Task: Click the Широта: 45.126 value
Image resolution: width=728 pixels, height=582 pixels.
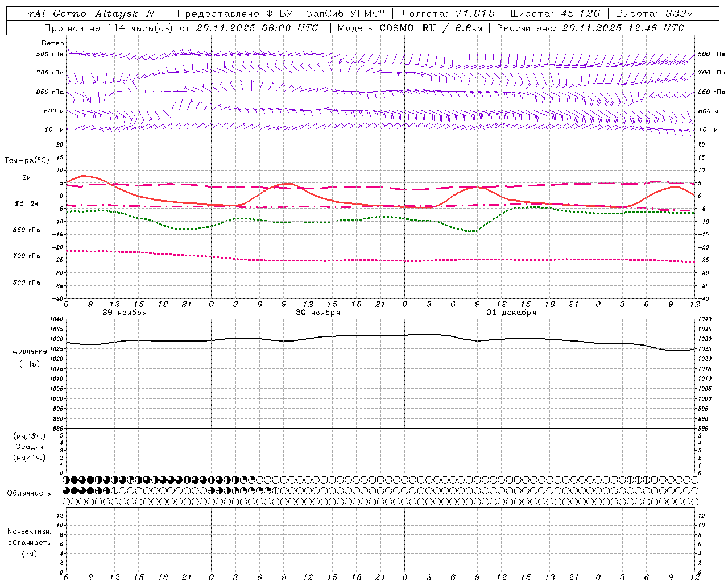Action: point(555,14)
